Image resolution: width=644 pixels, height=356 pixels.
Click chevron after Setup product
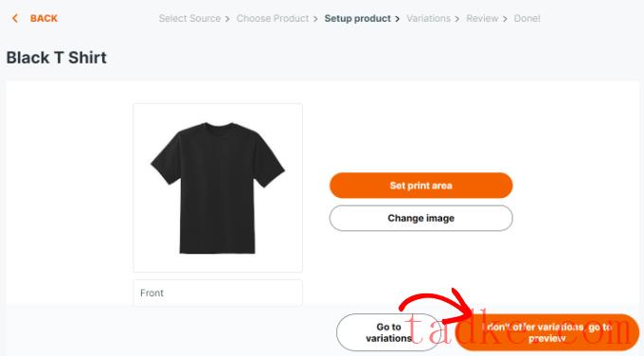pos(397,19)
